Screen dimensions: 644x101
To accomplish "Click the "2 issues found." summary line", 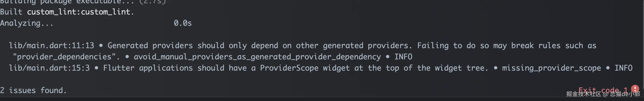I will 33,90.
